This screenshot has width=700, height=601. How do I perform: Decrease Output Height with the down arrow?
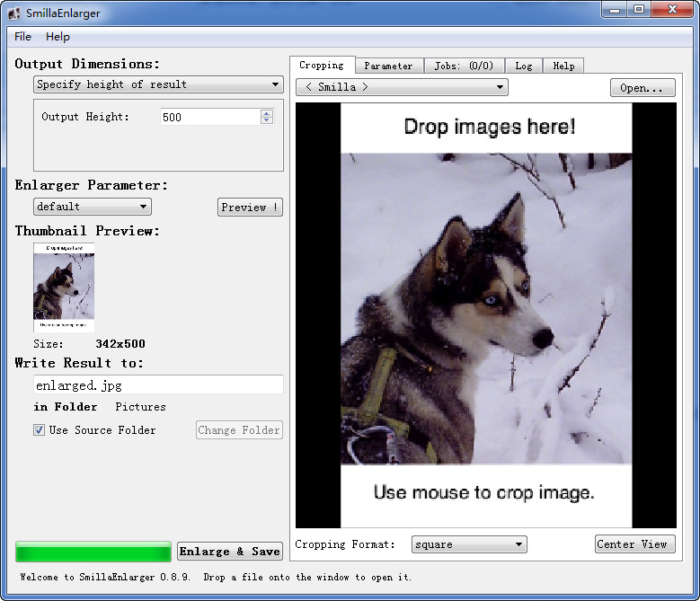[x=266, y=120]
